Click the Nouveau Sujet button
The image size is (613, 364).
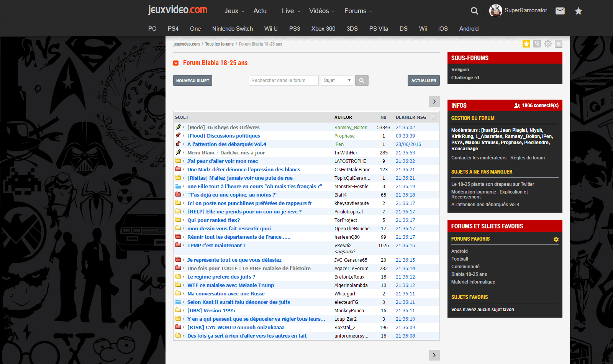(x=193, y=80)
